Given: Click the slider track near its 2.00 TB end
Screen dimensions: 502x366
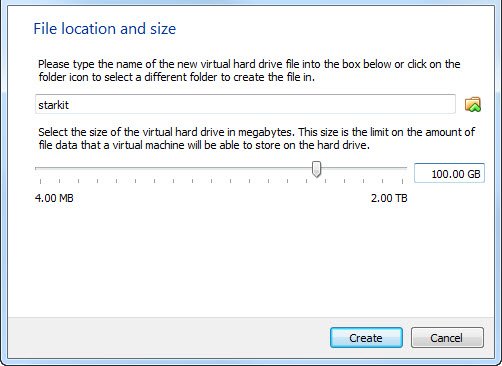Looking at the screenshot, I should pyautogui.click(x=400, y=168).
